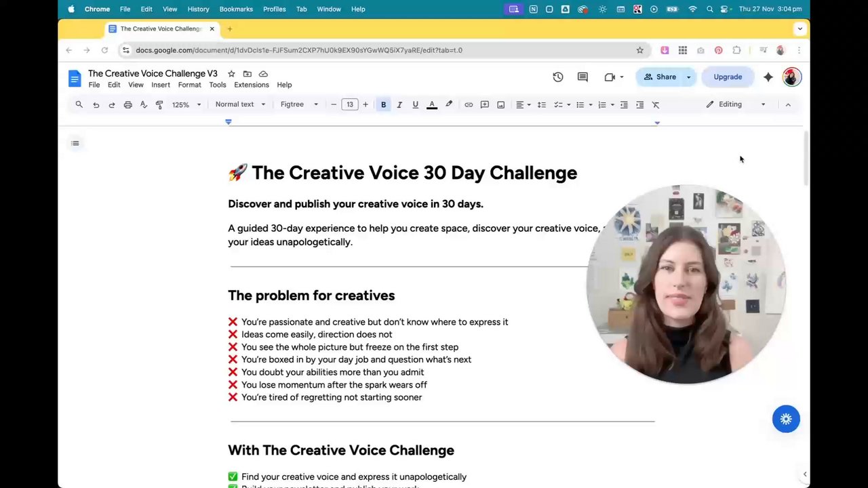This screenshot has width=868, height=488.
Task: Open the text color picker
Action: [432, 104]
